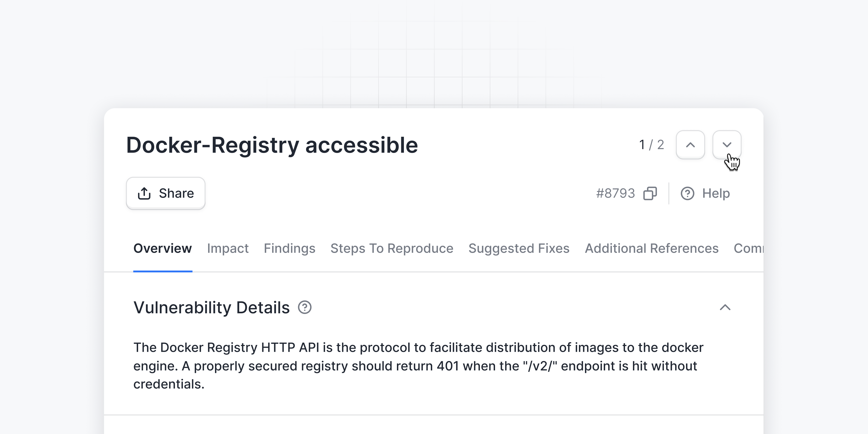This screenshot has height=434, width=868.
Task: Go to the previous finding with up chevron
Action: (690, 145)
